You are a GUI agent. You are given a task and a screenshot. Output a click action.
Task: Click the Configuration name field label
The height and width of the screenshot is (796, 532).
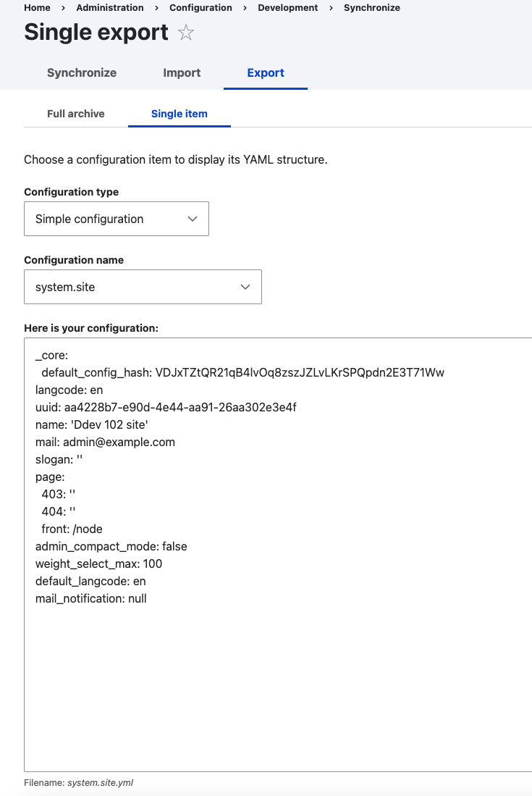[x=74, y=260]
